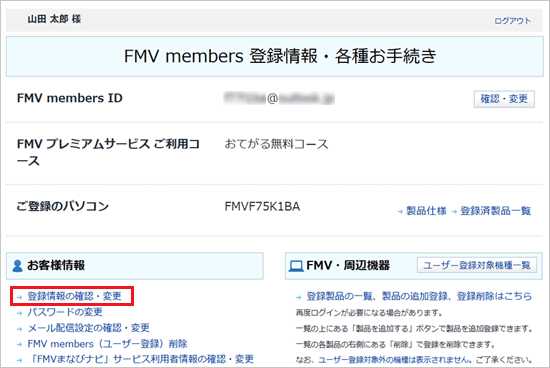Click the FMV プレミアムサービス ご利用コース label

tap(108, 152)
